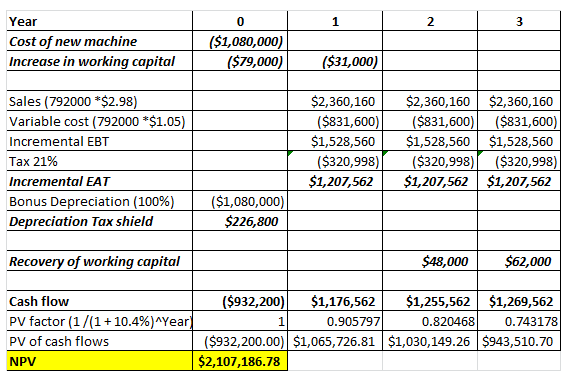The image size is (578, 381).
Task: Click the PV of cash flows $943,510.70 cell
Action: (x=519, y=341)
